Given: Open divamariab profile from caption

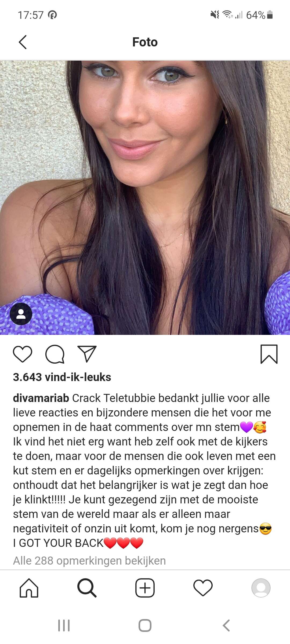Looking at the screenshot, I should [x=41, y=398].
